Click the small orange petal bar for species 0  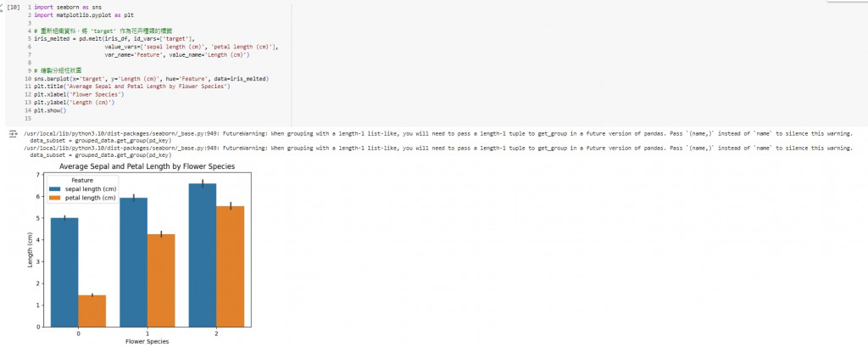[x=92, y=311]
